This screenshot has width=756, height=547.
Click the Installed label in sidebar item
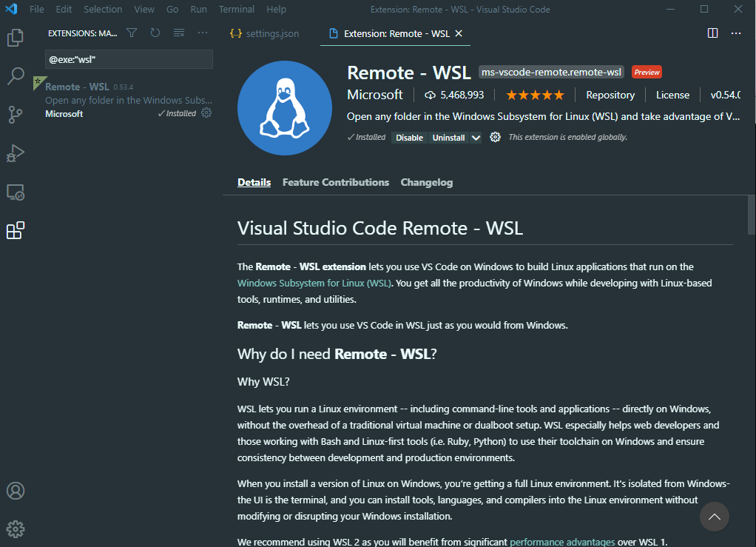click(x=177, y=113)
